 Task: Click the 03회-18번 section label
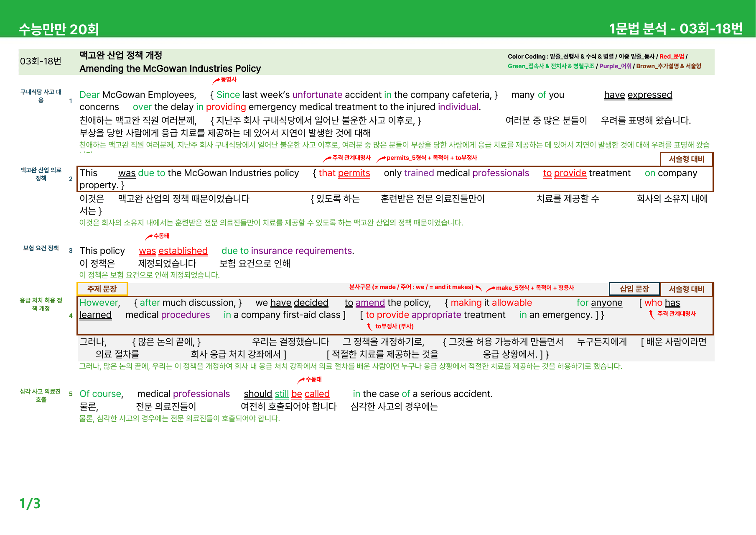tap(41, 61)
